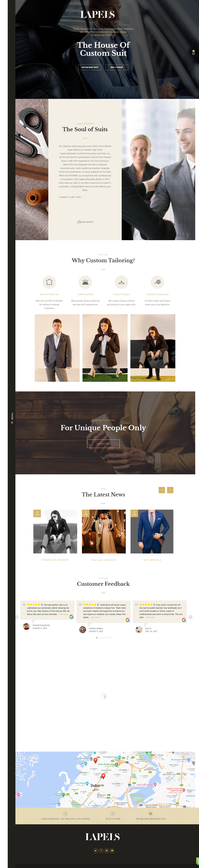Select the Unique Design hanger icon
Viewport: 199px width, 868px height.
pos(121,282)
